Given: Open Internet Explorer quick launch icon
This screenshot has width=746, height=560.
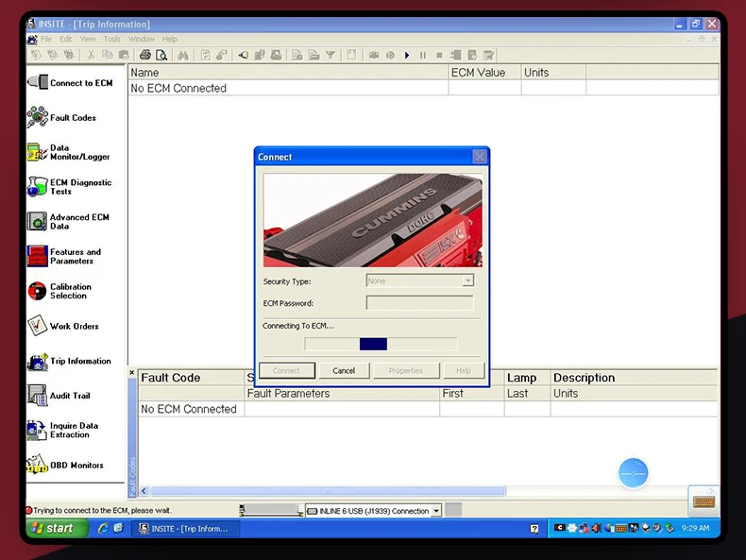Looking at the screenshot, I should [103, 528].
